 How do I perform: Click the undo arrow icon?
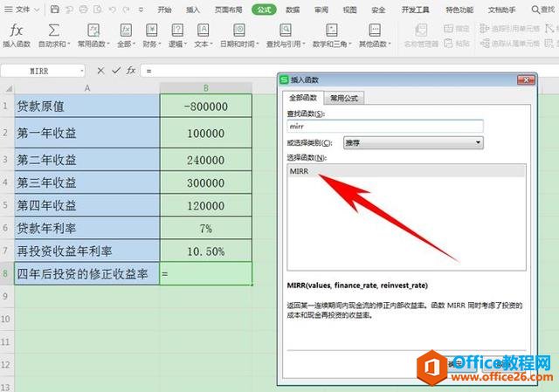[113, 10]
